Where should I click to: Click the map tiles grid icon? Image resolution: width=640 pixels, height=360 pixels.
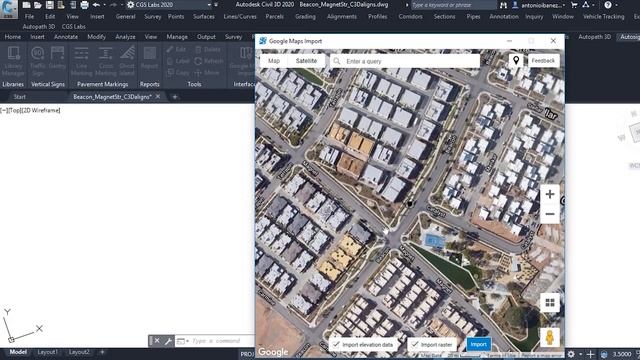pos(550,302)
